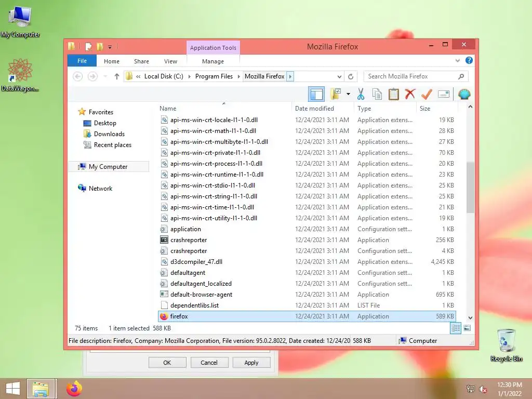Select Desktop in the navigation pane
Screen dimensions: 532x399
coord(105,123)
